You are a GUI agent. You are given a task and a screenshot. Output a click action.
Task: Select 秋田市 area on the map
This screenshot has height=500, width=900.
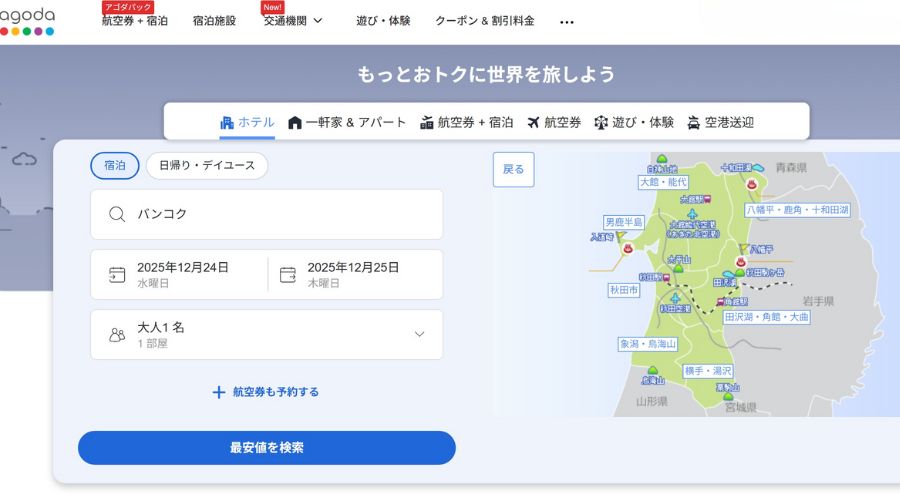(x=624, y=290)
